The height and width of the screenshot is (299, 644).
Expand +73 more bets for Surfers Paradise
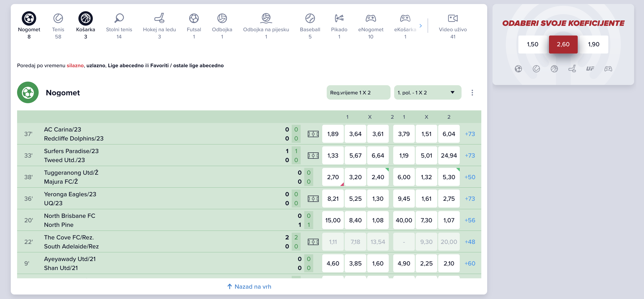(470, 156)
